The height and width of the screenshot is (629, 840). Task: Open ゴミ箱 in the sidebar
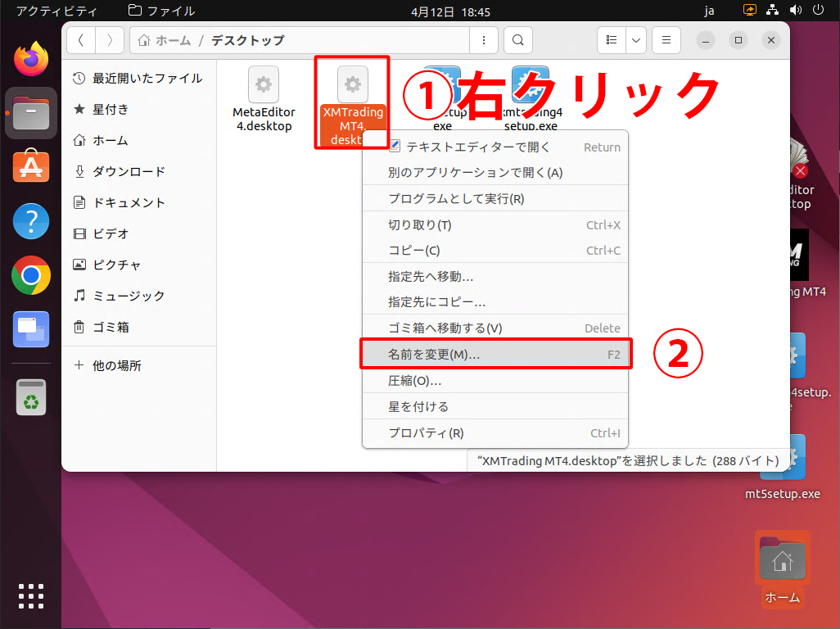111,327
